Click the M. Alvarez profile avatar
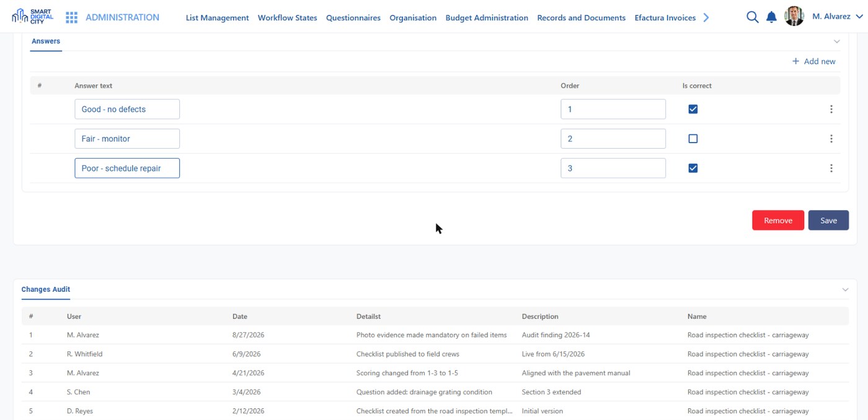Screen dimensions: 868x420 click(794, 16)
